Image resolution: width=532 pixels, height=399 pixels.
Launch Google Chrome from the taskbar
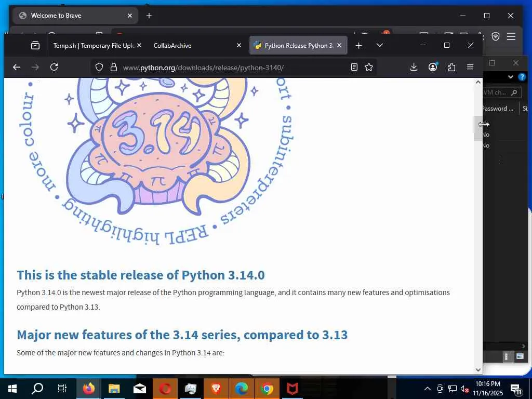tap(267, 389)
